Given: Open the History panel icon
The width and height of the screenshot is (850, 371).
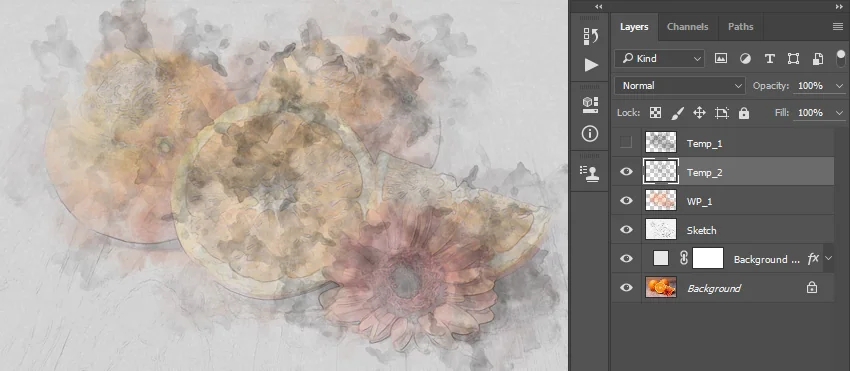Looking at the screenshot, I should pyautogui.click(x=590, y=36).
